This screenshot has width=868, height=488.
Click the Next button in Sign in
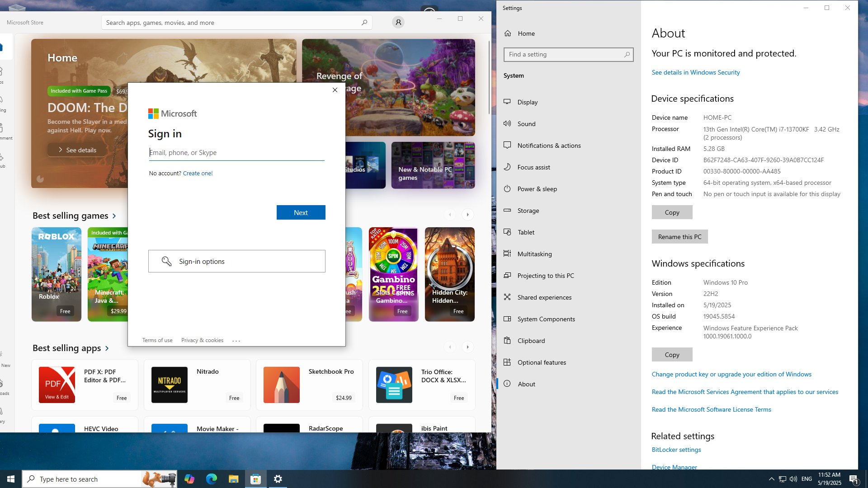click(x=301, y=212)
